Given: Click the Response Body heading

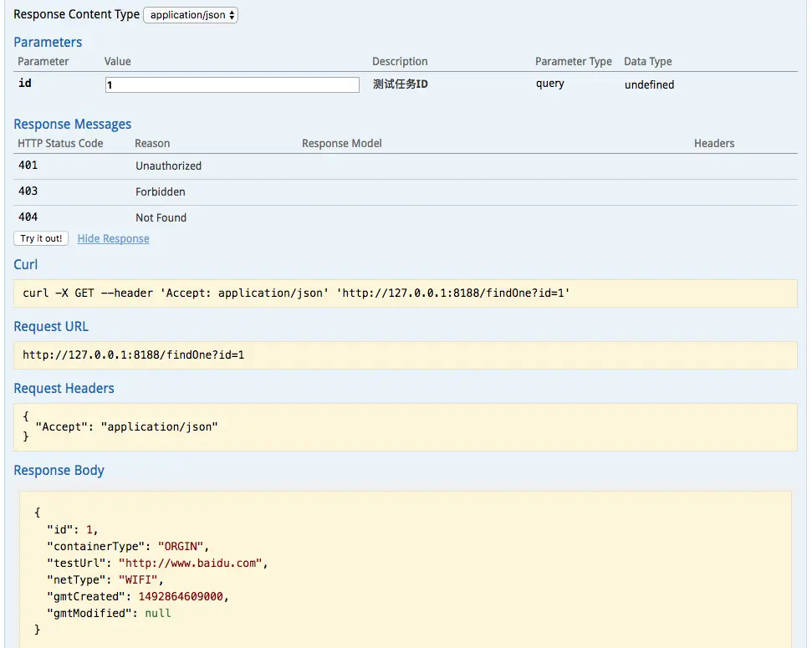Looking at the screenshot, I should (59, 470).
